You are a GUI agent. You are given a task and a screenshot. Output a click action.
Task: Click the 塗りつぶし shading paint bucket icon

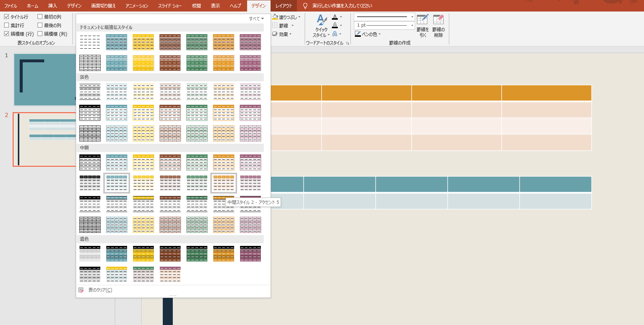(275, 17)
